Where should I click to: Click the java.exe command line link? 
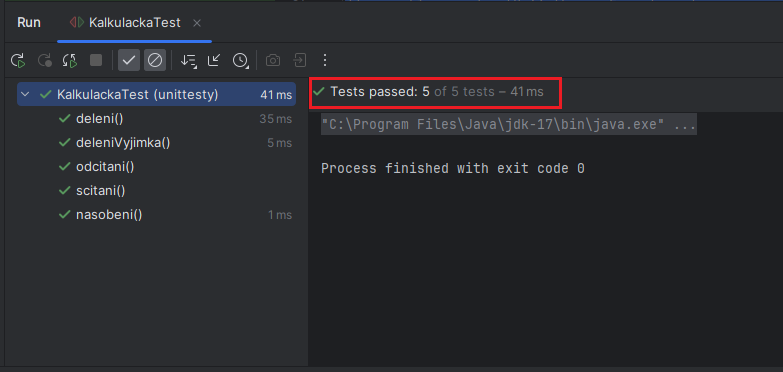coord(508,125)
